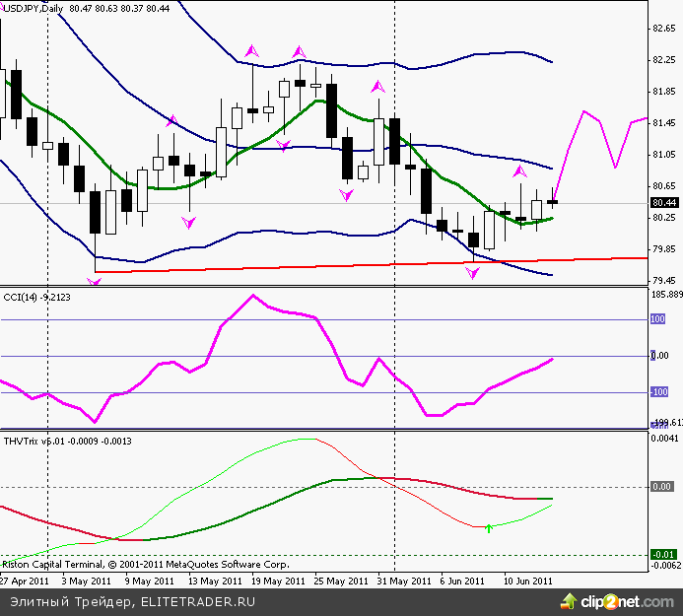Click the CCI 100 level marker
The width and height of the screenshot is (683, 616).
(x=659, y=319)
